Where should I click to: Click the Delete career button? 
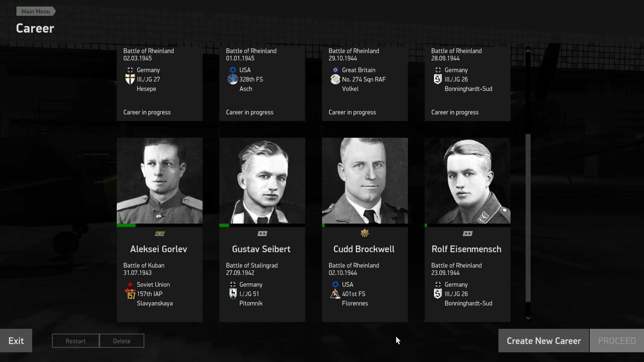click(122, 341)
